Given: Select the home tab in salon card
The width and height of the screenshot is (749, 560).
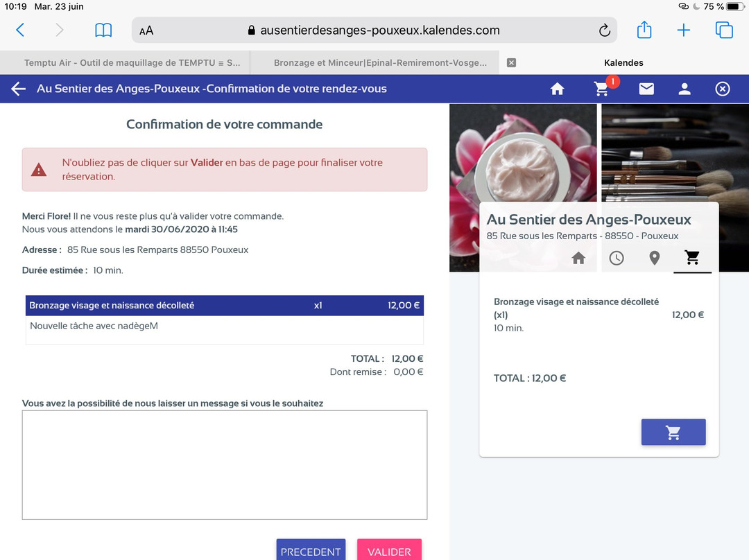Looking at the screenshot, I should pyautogui.click(x=578, y=258).
